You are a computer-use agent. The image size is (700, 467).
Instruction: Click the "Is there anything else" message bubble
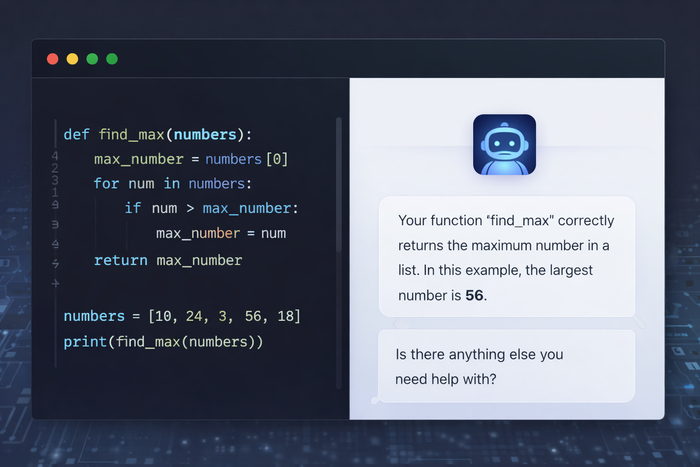point(506,366)
